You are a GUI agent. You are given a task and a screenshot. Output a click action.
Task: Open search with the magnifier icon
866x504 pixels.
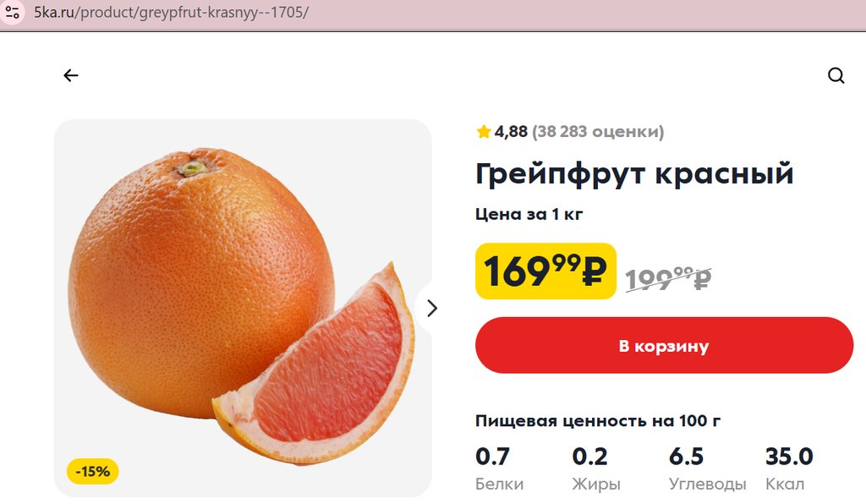(836, 75)
